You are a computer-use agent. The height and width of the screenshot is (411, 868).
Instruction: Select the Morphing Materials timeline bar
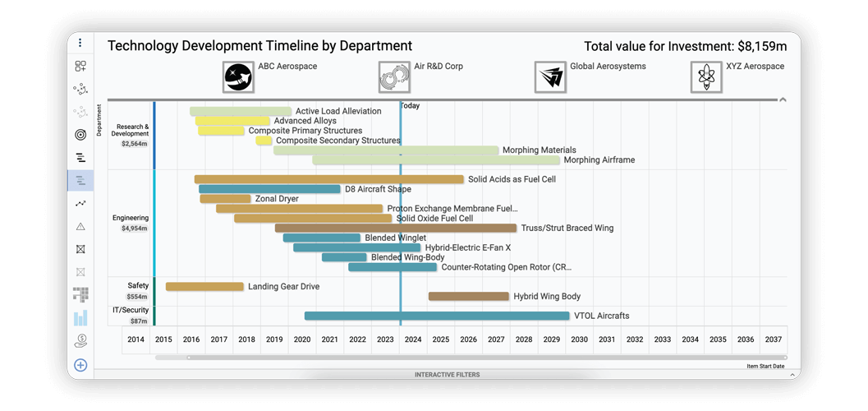pyautogui.click(x=386, y=150)
